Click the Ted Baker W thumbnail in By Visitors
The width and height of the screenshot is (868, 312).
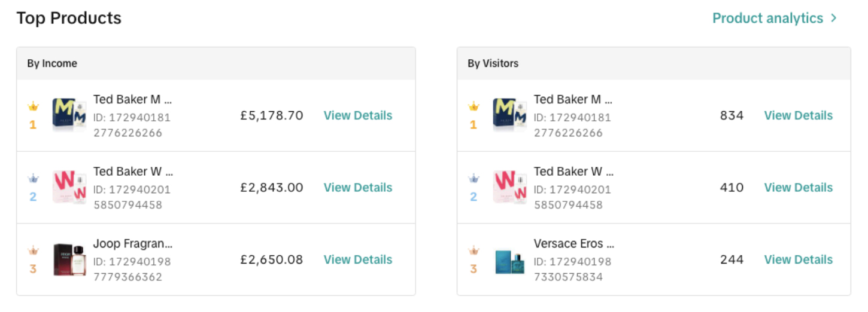[x=510, y=187]
